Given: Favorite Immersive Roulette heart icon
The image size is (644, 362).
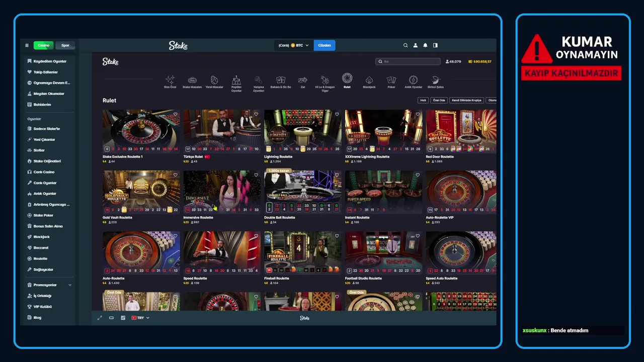Looking at the screenshot, I should coord(256,175).
